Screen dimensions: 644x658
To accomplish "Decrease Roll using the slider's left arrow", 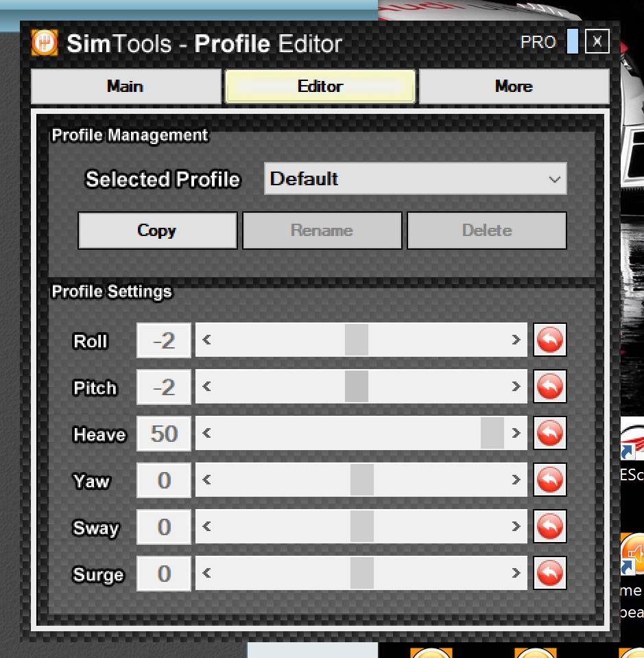I will tap(206, 340).
